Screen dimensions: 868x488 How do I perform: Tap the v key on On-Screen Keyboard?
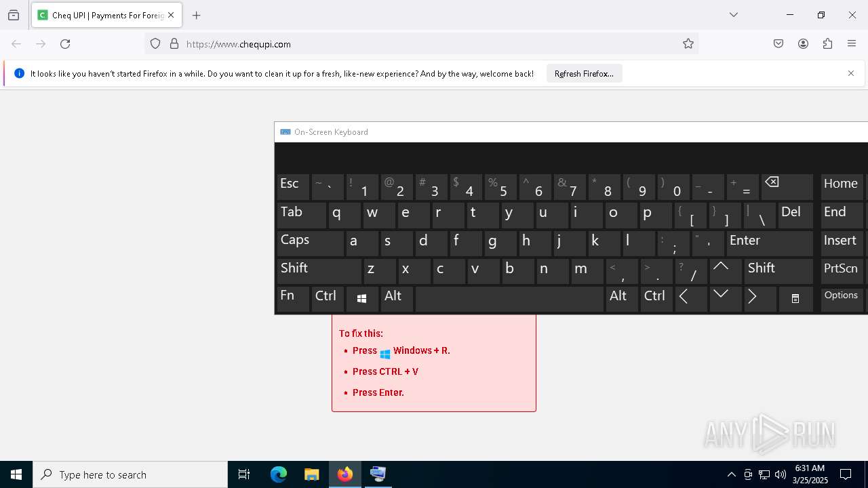[x=484, y=271]
